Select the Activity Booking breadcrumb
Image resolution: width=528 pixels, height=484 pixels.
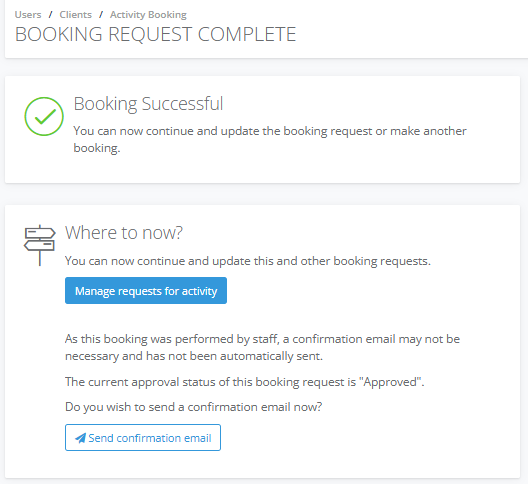(x=148, y=15)
